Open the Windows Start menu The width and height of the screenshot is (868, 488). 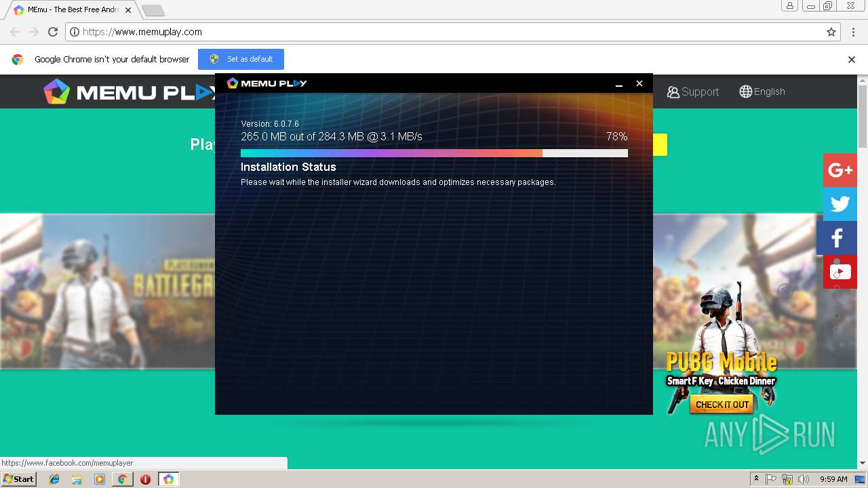pyautogui.click(x=19, y=479)
